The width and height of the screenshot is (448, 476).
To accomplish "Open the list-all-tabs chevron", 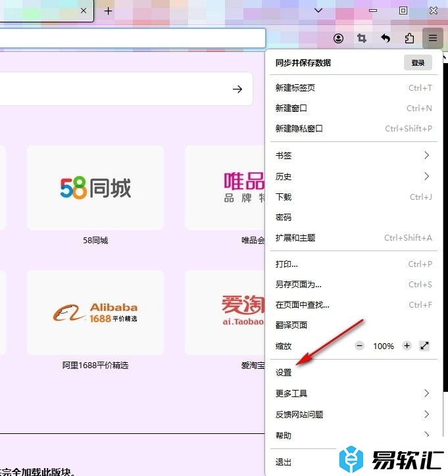I will coord(318,11).
